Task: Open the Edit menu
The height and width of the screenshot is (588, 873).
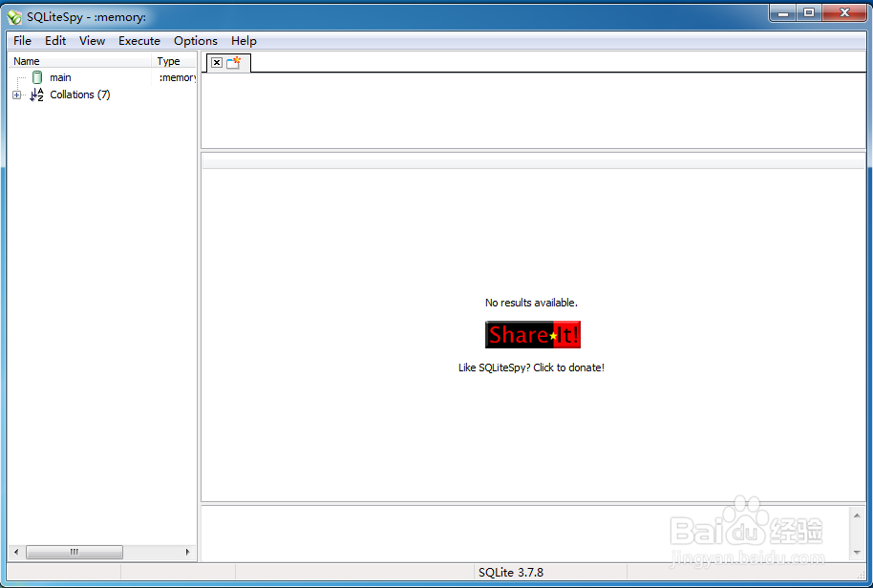Action: pos(55,41)
